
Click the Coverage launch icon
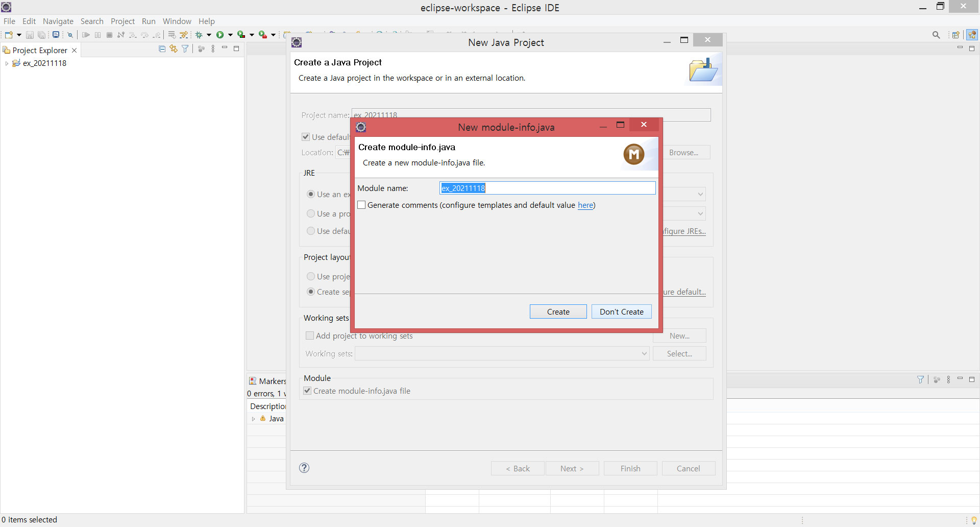click(241, 35)
